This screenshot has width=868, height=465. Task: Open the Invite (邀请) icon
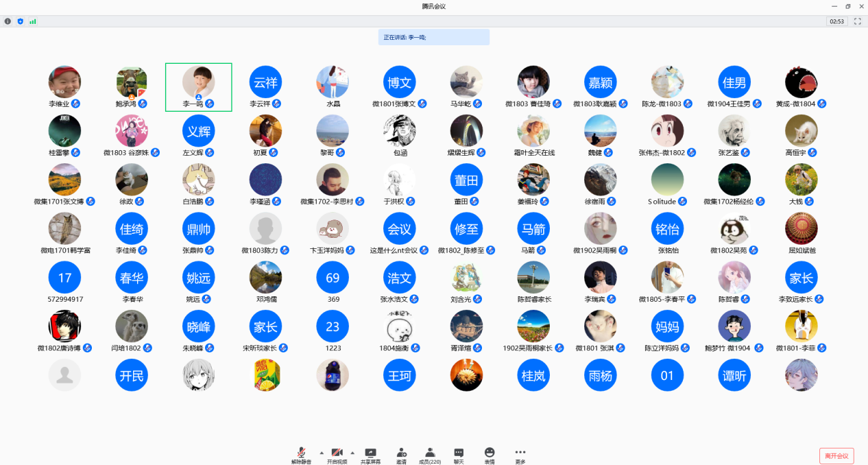[401, 455]
